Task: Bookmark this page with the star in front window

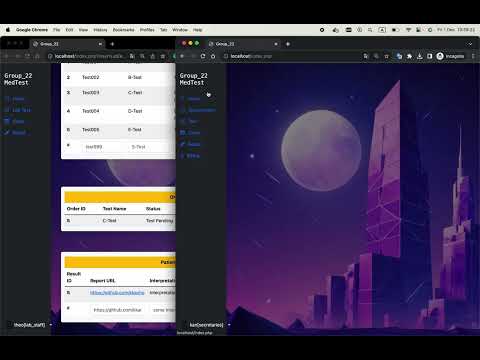Action: (387, 56)
